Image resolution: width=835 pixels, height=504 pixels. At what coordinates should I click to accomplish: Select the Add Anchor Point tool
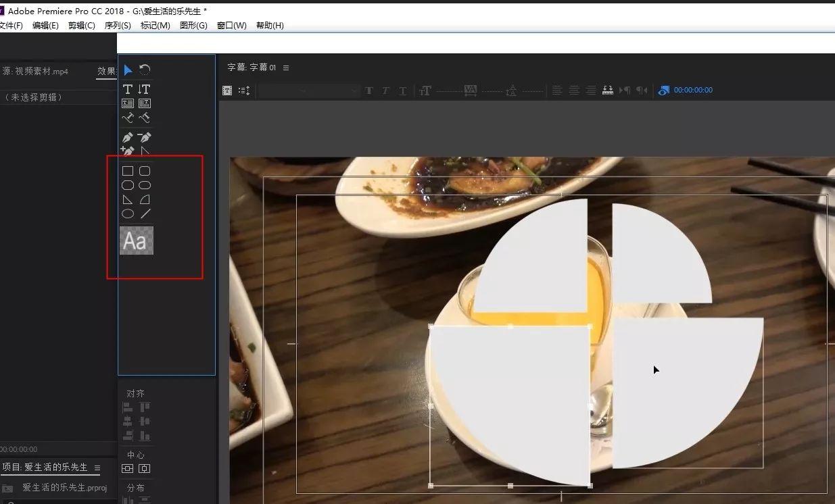pos(128,151)
